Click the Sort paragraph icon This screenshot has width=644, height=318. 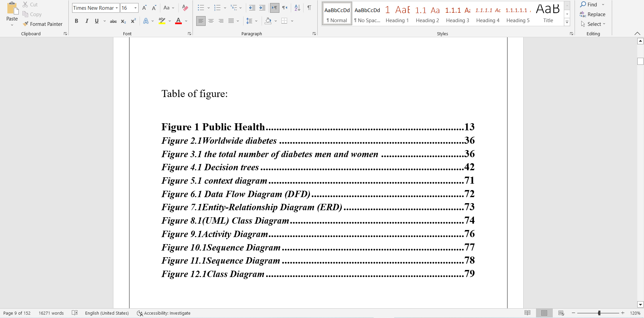coord(297,8)
